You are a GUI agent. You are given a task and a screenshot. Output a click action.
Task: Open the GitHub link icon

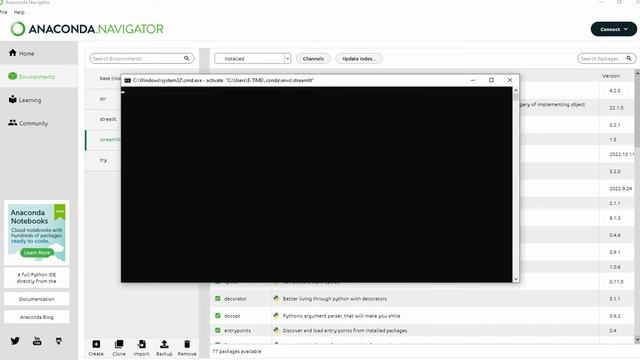click(59, 340)
